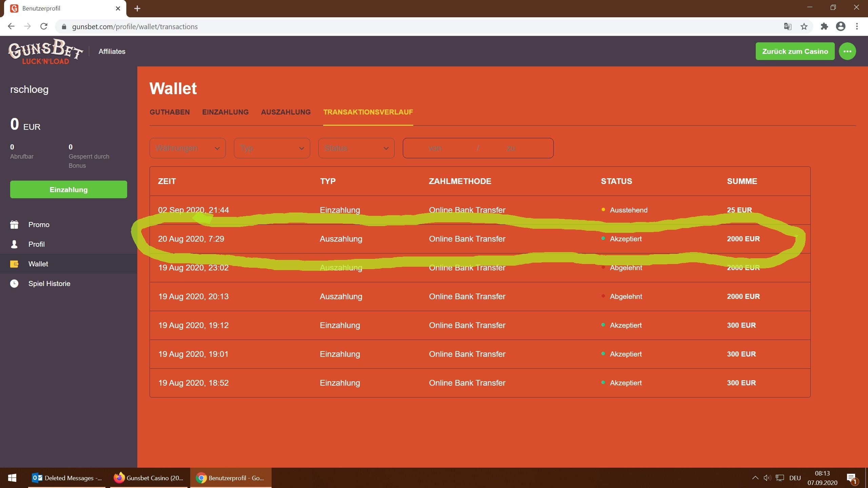Switch to the Einzahlung tab
The image size is (868, 488).
(x=225, y=112)
